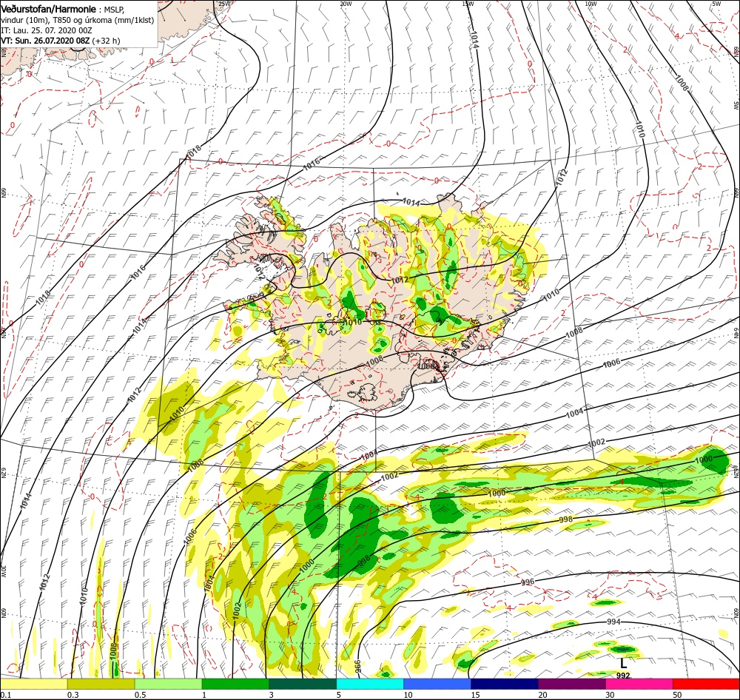Click the '994' isobar label
This screenshot has width=740, height=700.
613,622
